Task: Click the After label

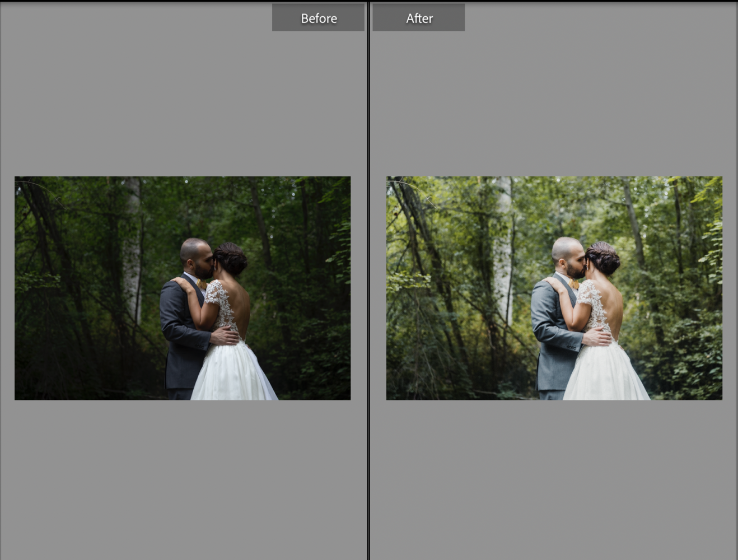Action: click(x=418, y=18)
